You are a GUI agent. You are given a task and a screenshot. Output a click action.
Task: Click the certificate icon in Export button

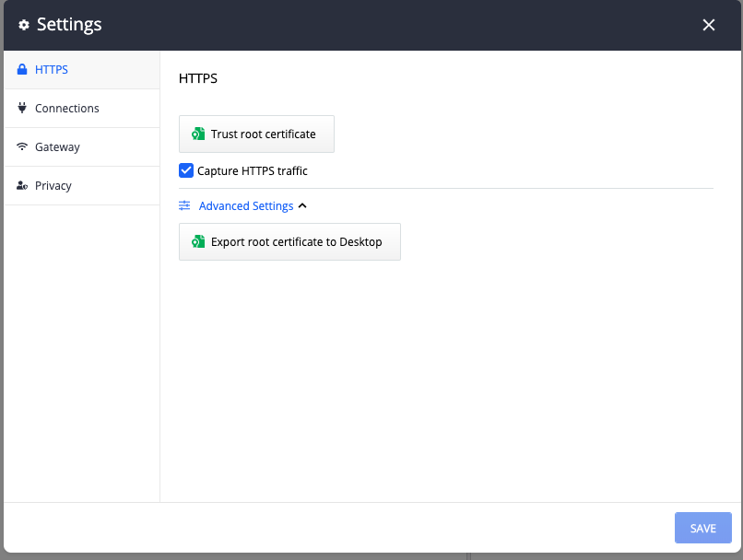tap(197, 242)
